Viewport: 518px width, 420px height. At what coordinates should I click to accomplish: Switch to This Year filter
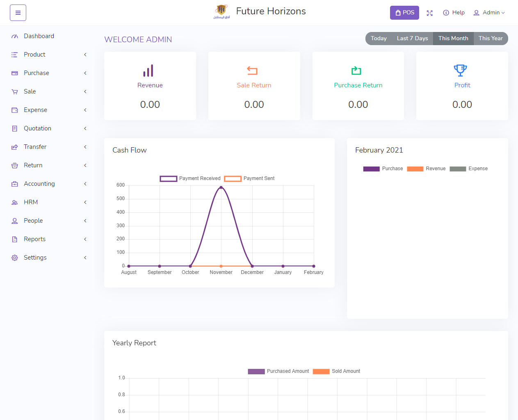[x=491, y=39]
